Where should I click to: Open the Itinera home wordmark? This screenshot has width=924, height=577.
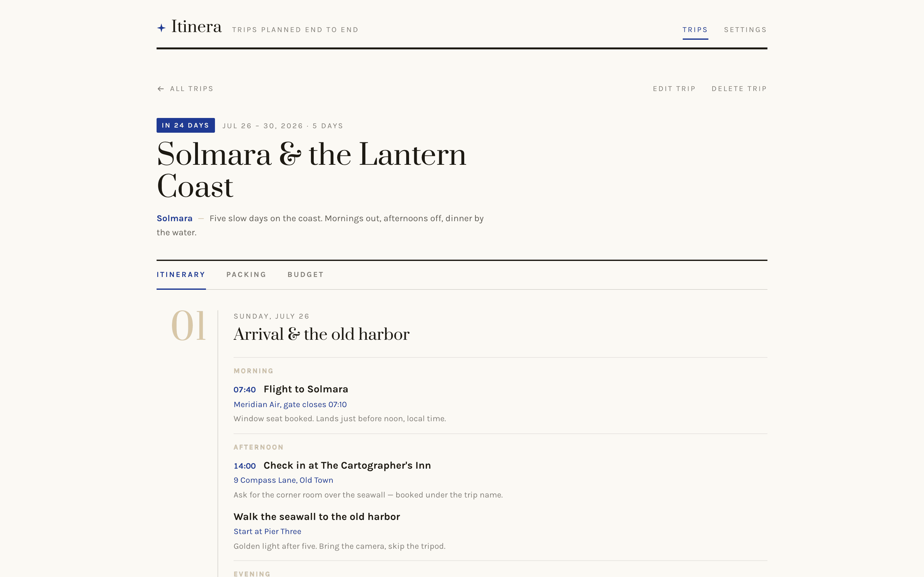point(196,27)
